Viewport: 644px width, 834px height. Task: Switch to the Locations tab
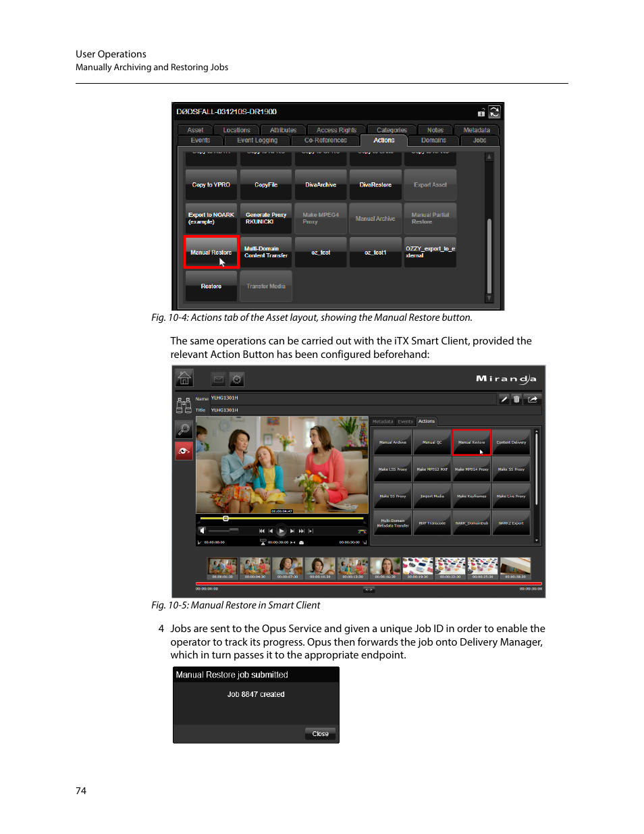click(x=236, y=130)
